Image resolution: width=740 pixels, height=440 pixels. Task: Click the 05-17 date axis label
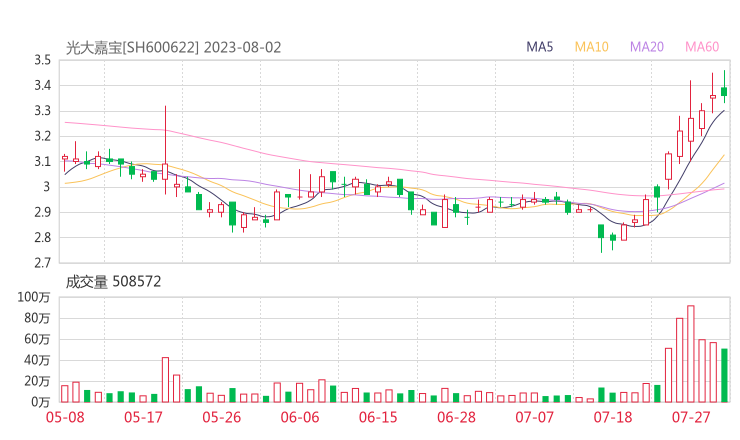(x=143, y=417)
